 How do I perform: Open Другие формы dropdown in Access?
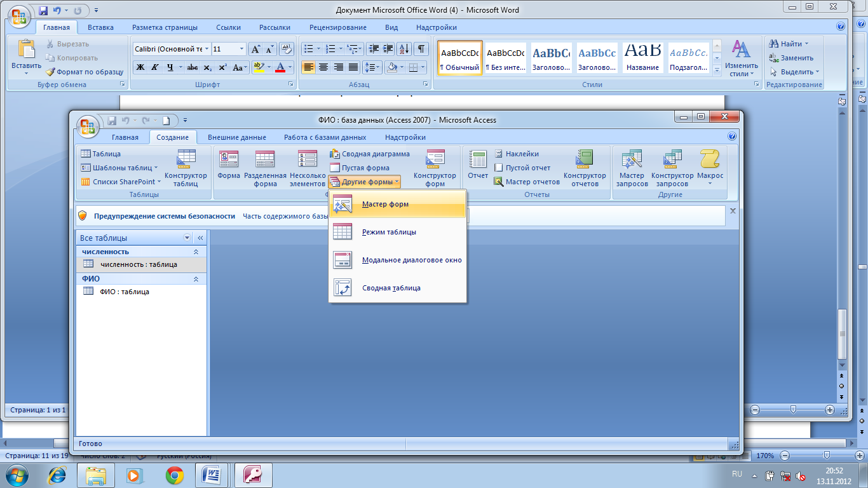pos(365,182)
